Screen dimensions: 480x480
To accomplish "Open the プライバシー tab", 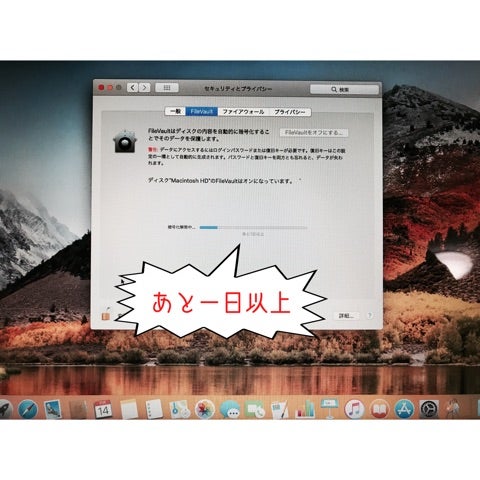I will click(x=290, y=112).
